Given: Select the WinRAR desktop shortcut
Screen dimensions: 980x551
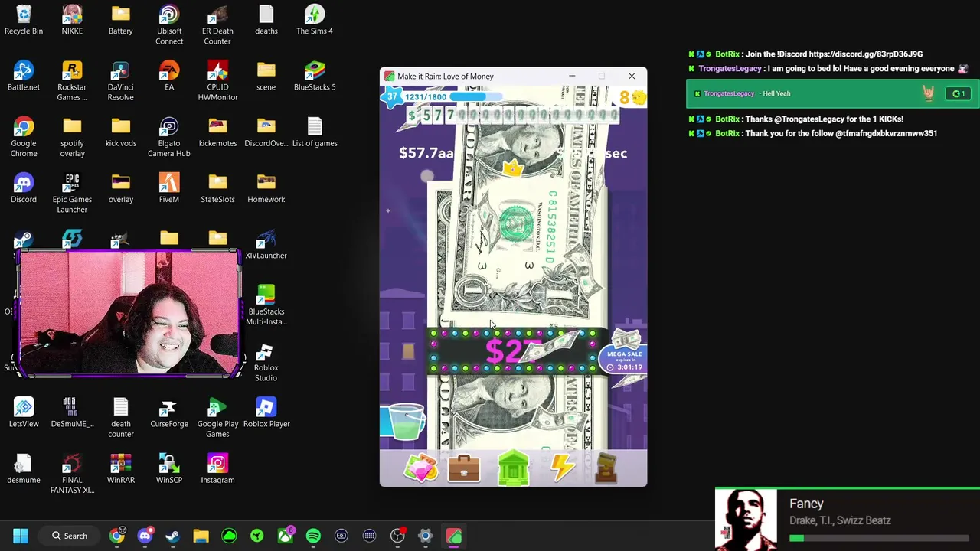Looking at the screenshot, I should point(120,468).
